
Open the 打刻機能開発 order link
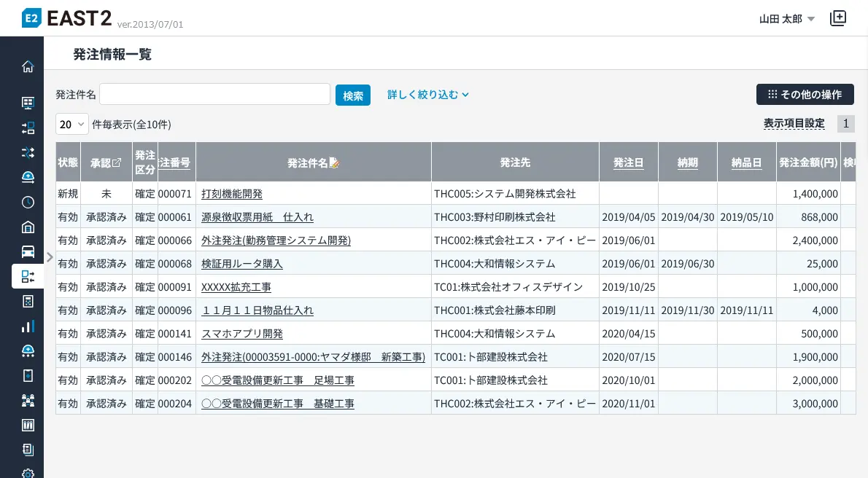(232, 194)
